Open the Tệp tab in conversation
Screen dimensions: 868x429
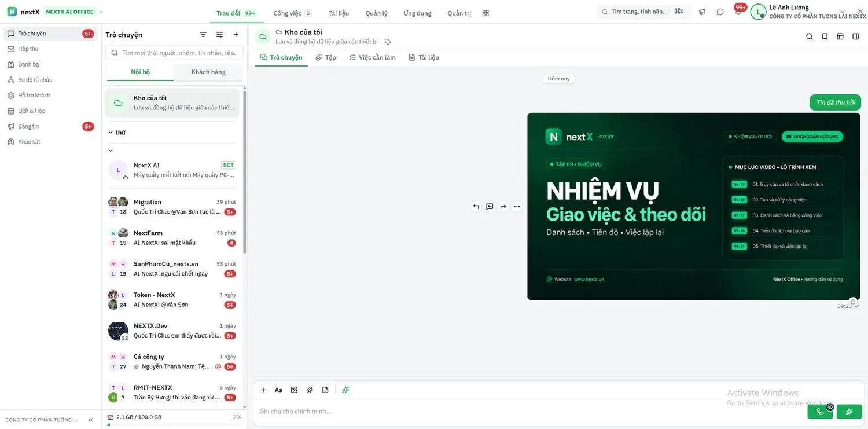(326, 57)
